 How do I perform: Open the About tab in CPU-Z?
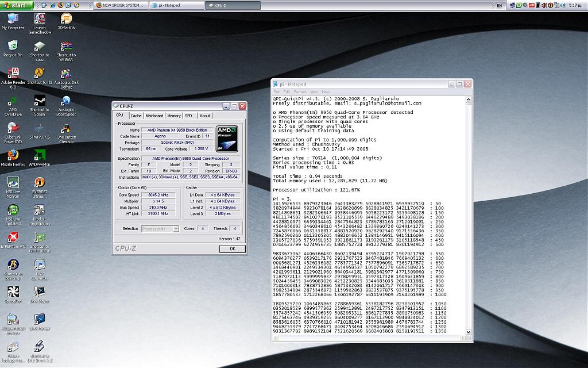point(204,116)
